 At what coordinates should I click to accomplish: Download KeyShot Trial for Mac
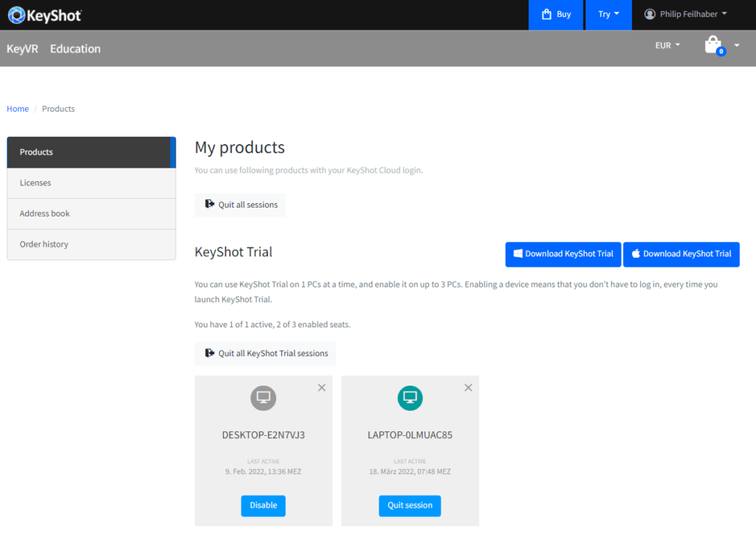(x=681, y=254)
